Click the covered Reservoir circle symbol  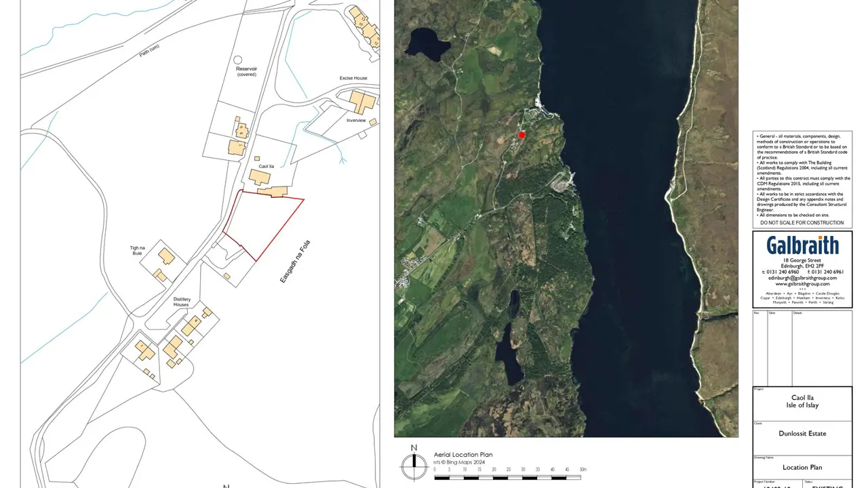tap(237, 60)
